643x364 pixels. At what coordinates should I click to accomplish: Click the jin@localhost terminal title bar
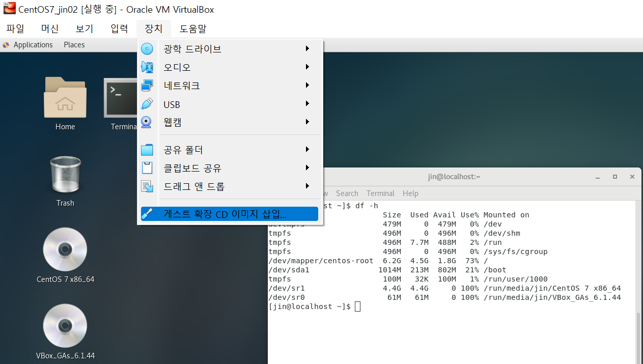click(454, 177)
